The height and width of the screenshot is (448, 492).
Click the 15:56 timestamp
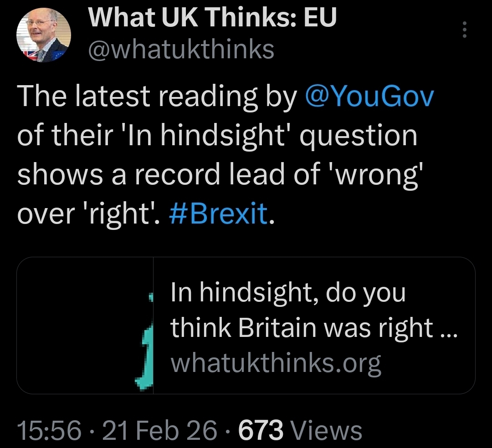[x=49, y=430]
